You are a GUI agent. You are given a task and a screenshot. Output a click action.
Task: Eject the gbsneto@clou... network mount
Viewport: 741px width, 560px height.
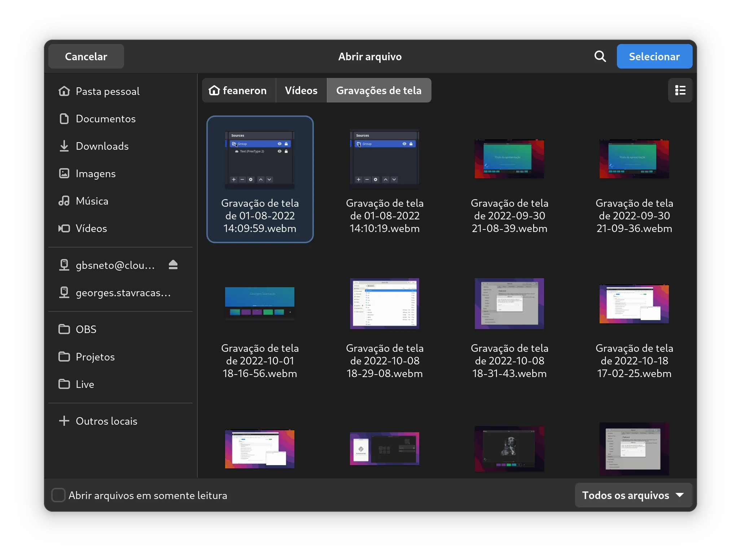pyautogui.click(x=173, y=265)
